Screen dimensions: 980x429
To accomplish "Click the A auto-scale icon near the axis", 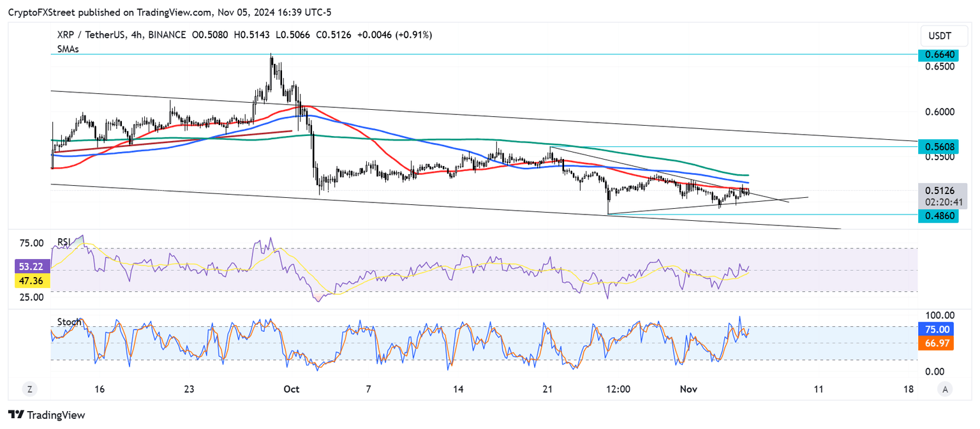I will (x=944, y=388).
